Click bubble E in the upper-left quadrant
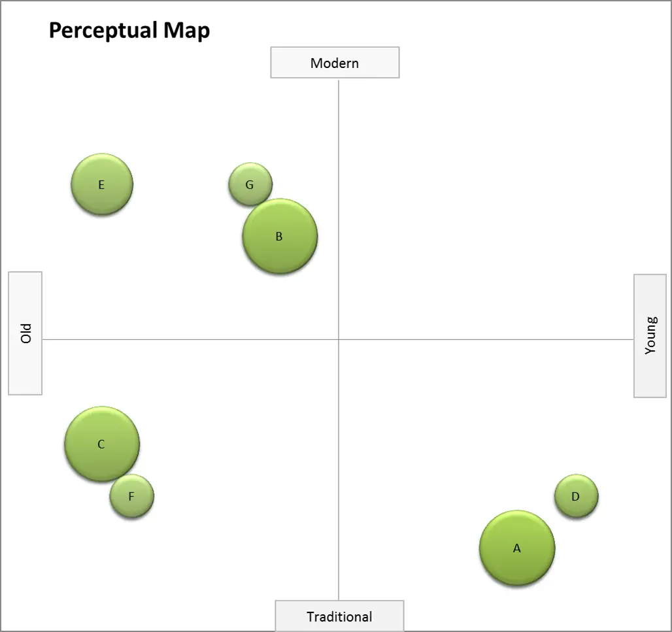Screen dimensions: 672x632 tap(102, 184)
